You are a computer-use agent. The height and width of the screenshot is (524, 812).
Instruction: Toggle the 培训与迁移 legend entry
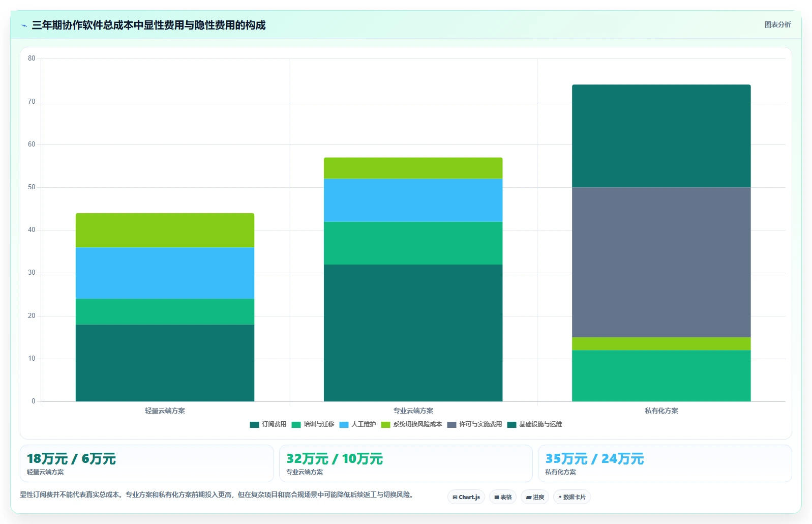pos(313,424)
